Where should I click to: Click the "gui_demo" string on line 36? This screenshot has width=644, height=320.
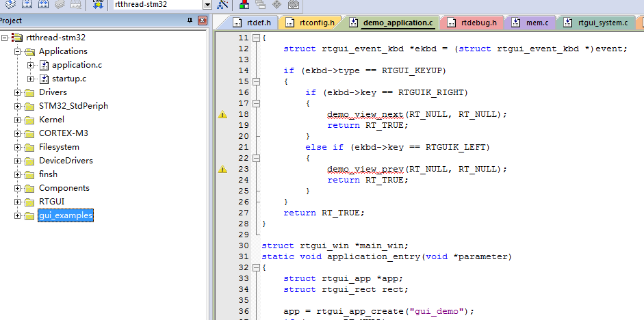click(437, 311)
